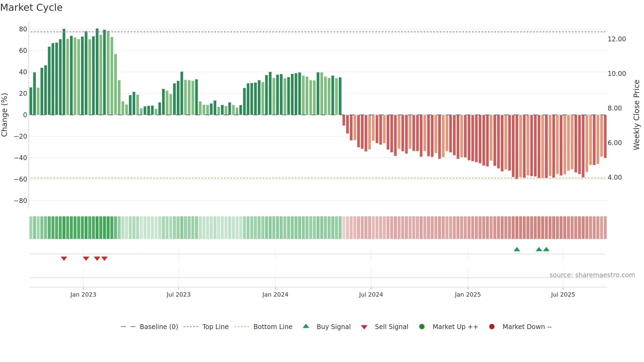Click the Weekly Close Price axis title
Image resolution: width=644 pixels, height=362 pixels.
pyautogui.click(x=636, y=115)
